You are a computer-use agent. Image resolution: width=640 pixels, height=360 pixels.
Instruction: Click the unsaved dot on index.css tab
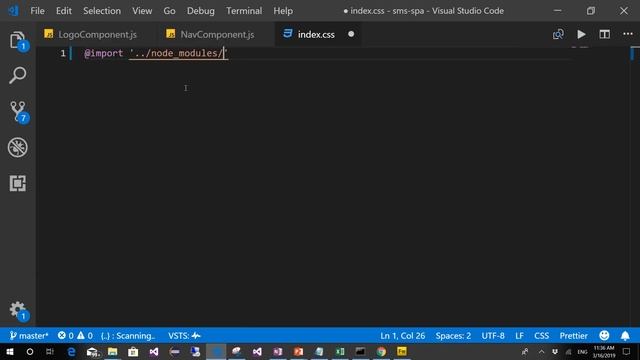(x=351, y=34)
